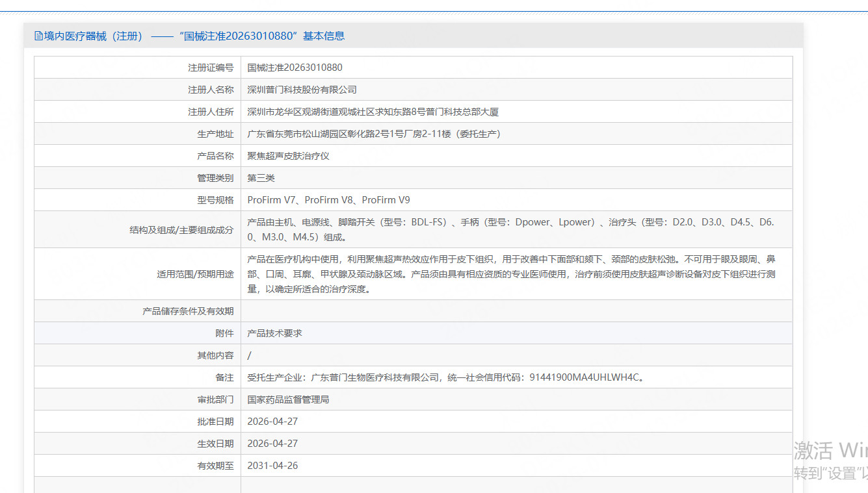Select the 产品由主机、电源线 composition text

511,230
